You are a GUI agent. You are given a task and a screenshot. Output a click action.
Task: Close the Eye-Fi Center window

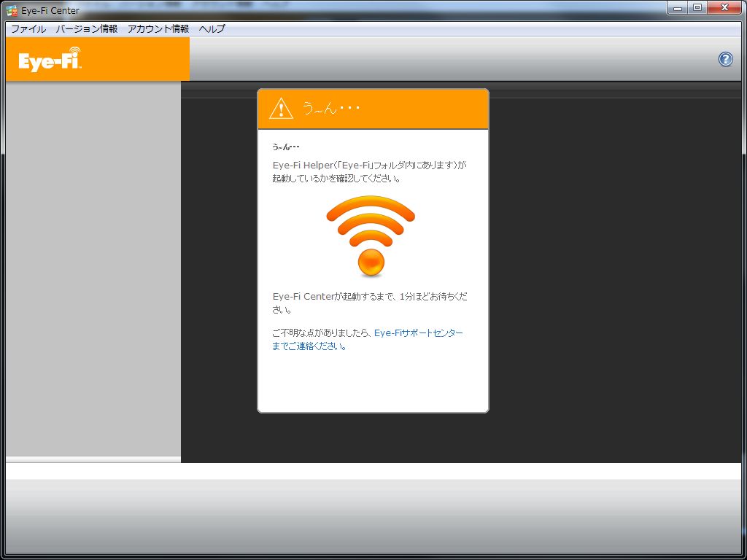(x=724, y=8)
